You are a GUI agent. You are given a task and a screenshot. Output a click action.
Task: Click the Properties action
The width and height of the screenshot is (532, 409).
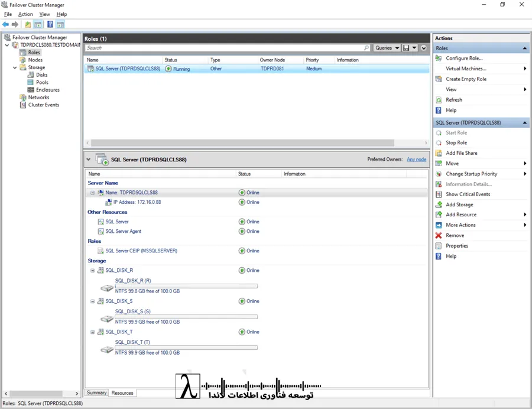pyautogui.click(x=457, y=246)
